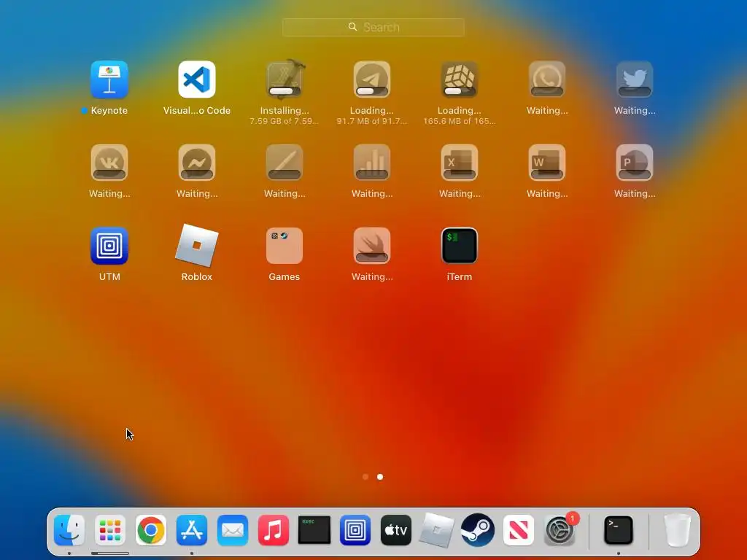
Task: Click the waiting Messenger icon
Action: tap(197, 163)
